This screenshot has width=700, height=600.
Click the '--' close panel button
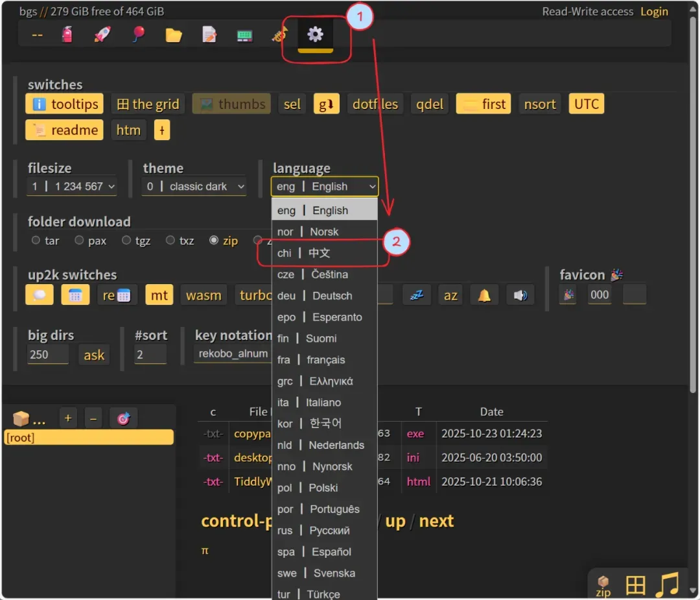[x=38, y=35]
